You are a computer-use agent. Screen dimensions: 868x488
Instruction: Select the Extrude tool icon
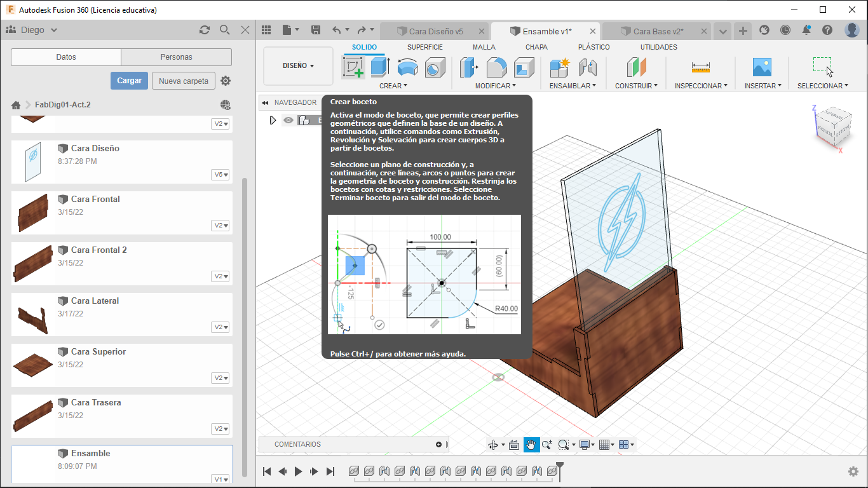pyautogui.click(x=380, y=67)
